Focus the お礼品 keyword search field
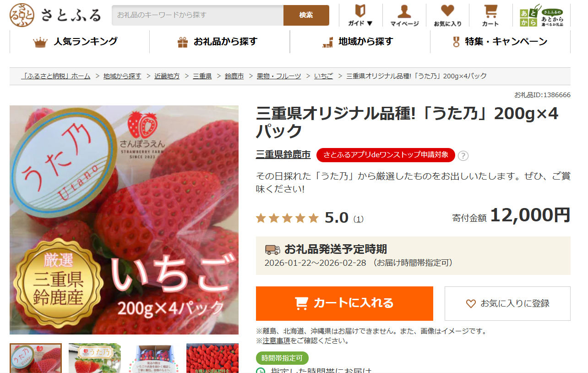The image size is (588, 373). click(197, 15)
